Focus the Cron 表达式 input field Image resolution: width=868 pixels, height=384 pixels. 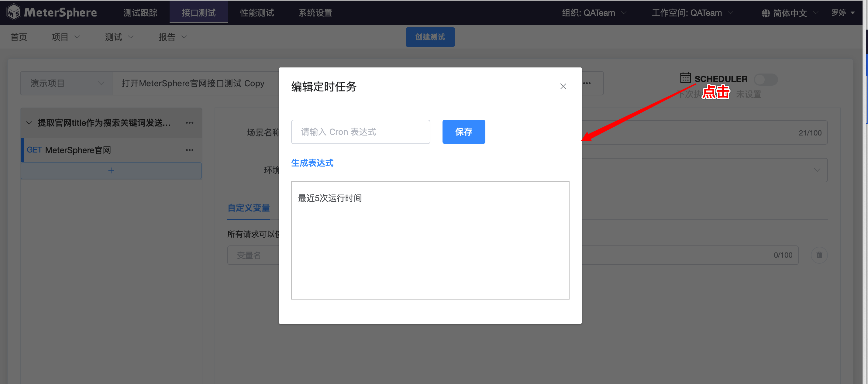pos(360,132)
